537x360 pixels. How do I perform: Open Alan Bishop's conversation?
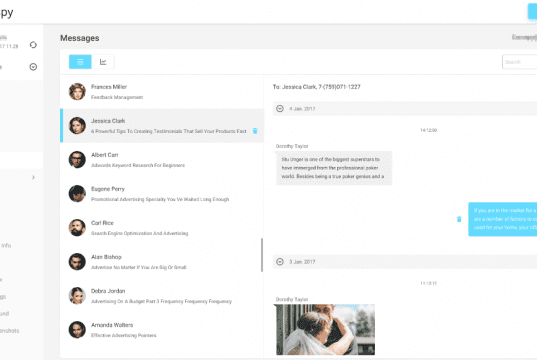pos(162,262)
